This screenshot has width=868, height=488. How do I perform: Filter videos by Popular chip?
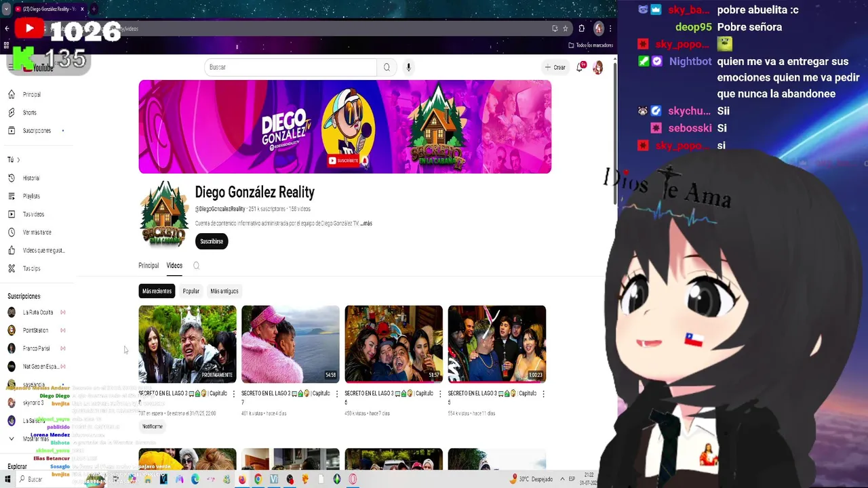[x=191, y=291]
